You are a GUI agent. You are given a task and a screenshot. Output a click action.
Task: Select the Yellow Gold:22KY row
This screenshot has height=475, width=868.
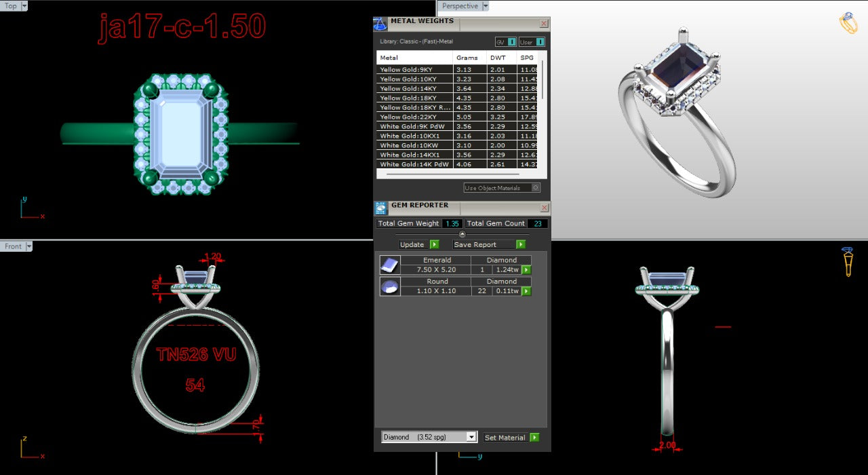pyautogui.click(x=457, y=117)
